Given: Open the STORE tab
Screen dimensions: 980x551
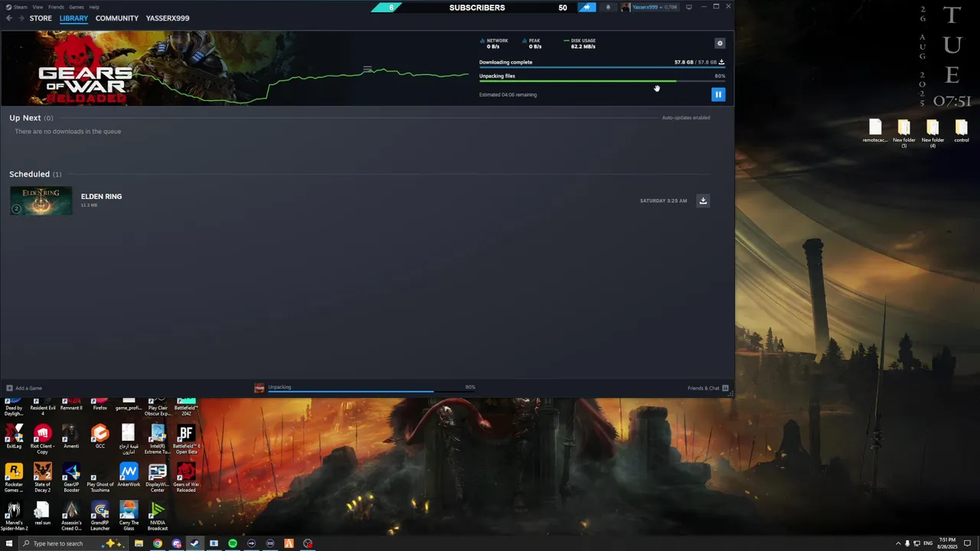Looking at the screenshot, I should click(41, 18).
